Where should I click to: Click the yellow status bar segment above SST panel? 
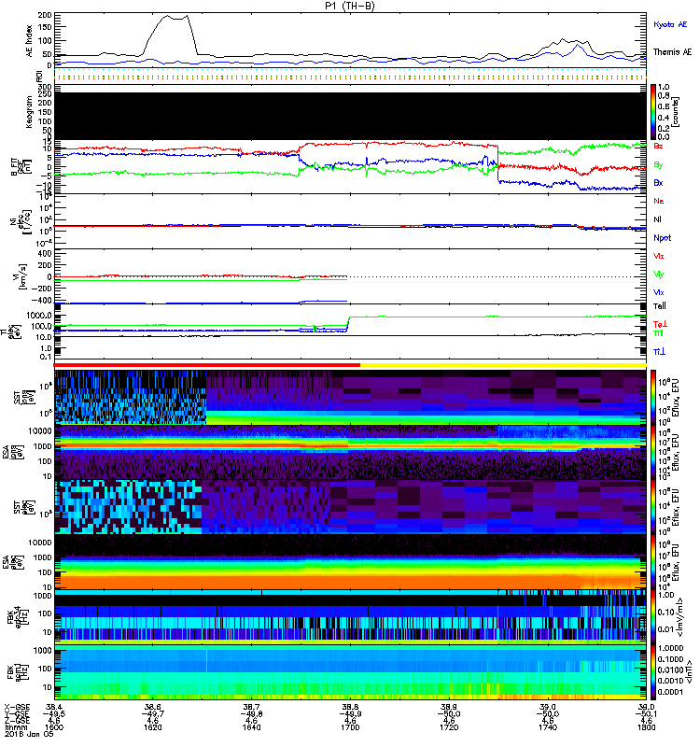point(503,365)
